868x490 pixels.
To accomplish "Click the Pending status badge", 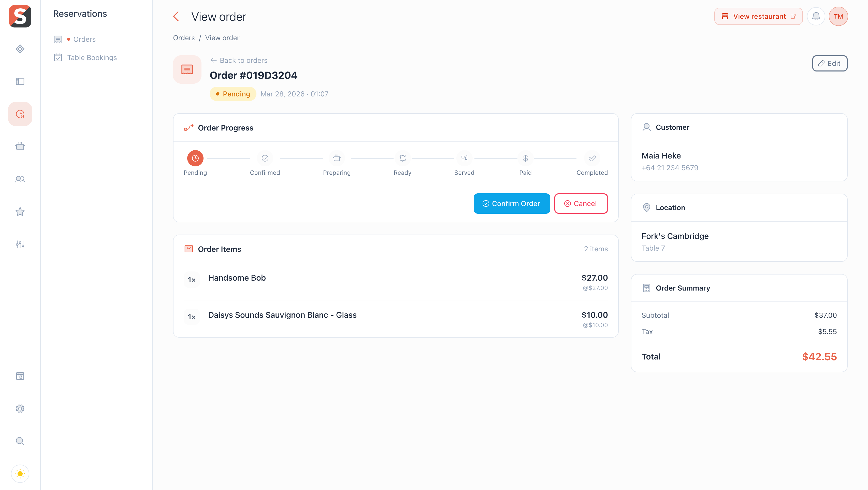I will 233,94.
